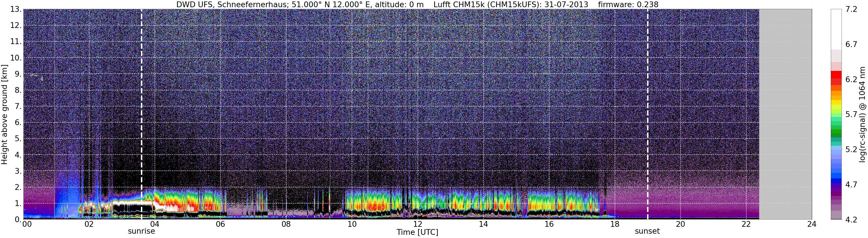
Task: Click the "Time [UTC]" axis title
Action: click(417, 232)
